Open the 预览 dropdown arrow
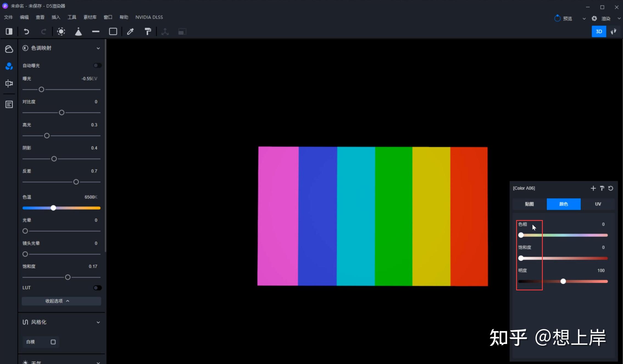This screenshot has height=364, width=623. click(x=584, y=19)
